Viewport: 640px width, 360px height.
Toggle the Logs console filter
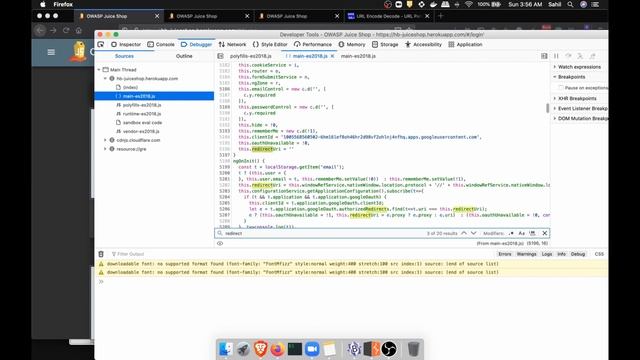(x=547, y=254)
